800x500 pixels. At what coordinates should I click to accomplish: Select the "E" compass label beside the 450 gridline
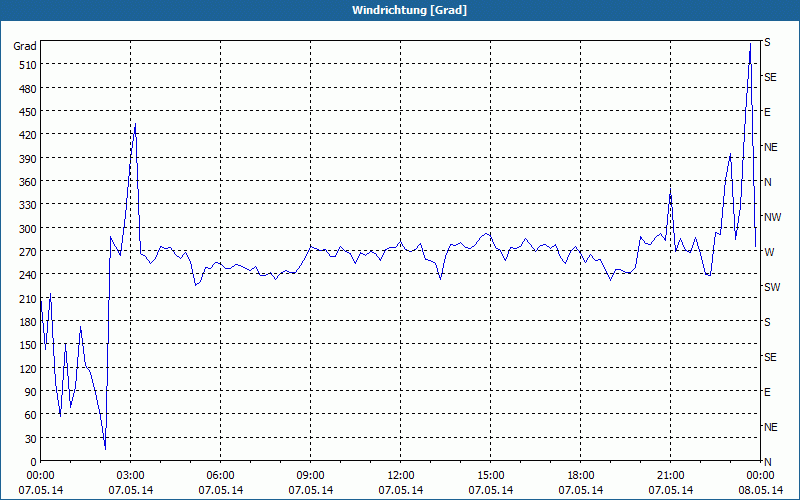coord(767,112)
